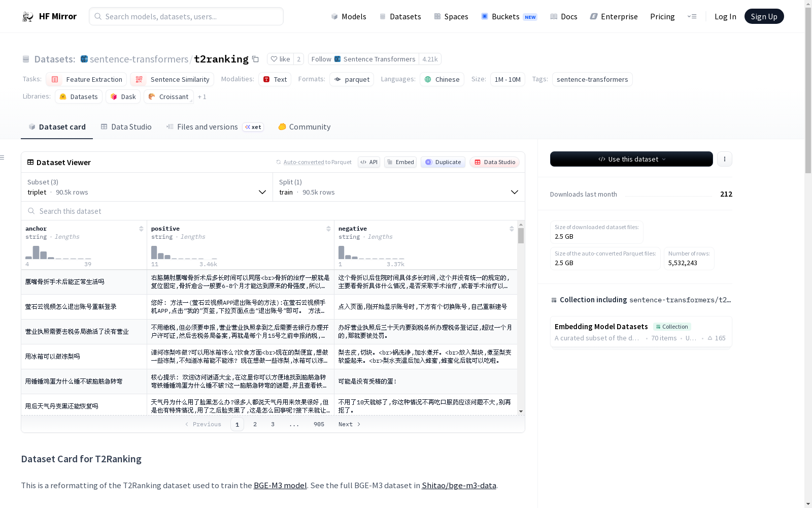This screenshot has height=508, width=812.
Task: Open the navigation more-menu icon beside Pricing
Action: point(692,16)
